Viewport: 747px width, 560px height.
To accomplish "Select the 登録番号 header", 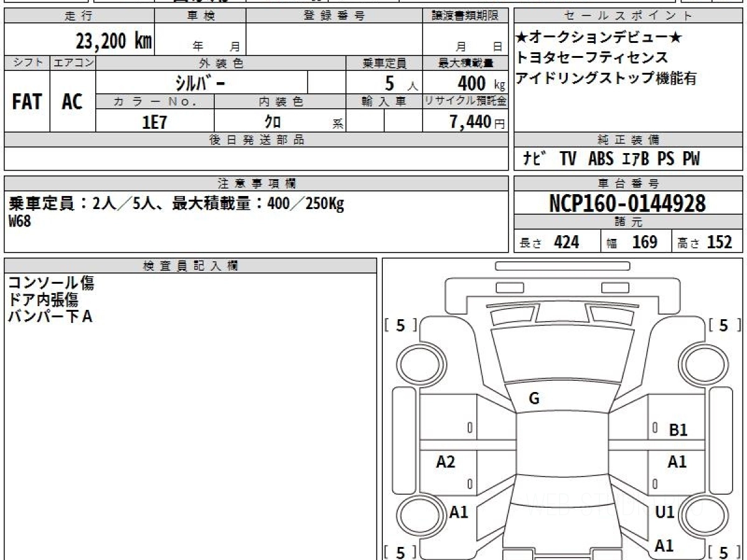I will click(334, 16).
